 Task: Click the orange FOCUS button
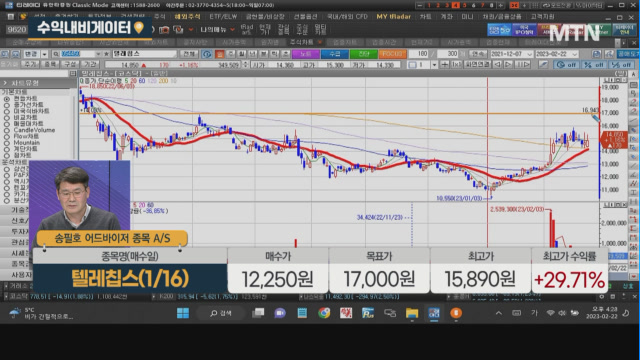(392, 54)
